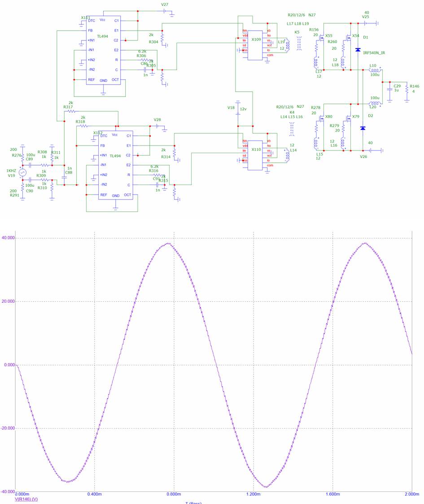
Task: Click the C90 capacitor label
Action: tap(30, 191)
